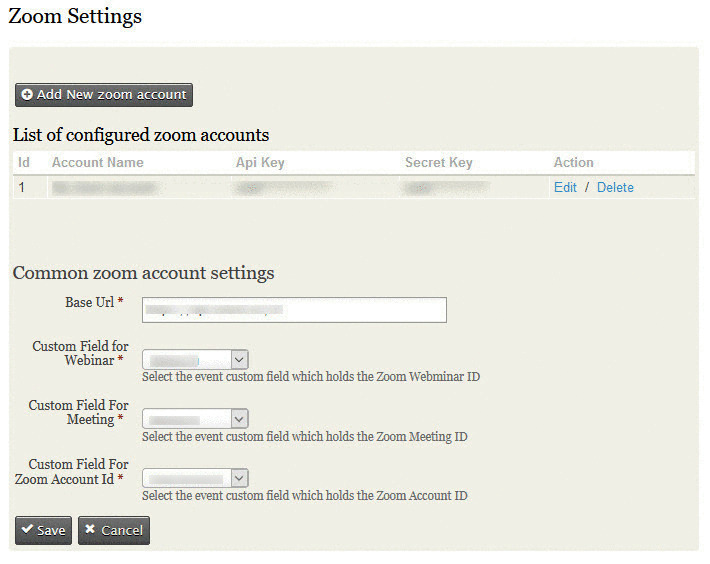The width and height of the screenshot is (710, 564).
Task: Edit zoom account with Id 1
Action: click(x=565, y=187)
